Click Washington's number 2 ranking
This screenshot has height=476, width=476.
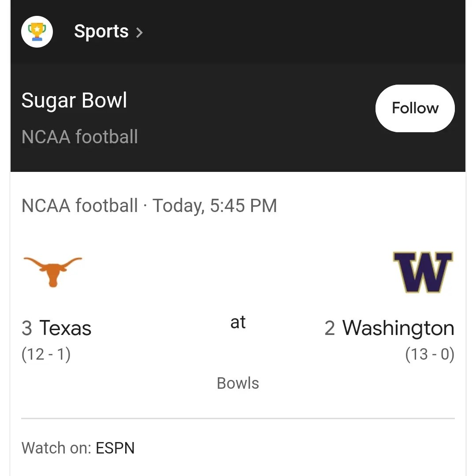(x=330, y=328)
